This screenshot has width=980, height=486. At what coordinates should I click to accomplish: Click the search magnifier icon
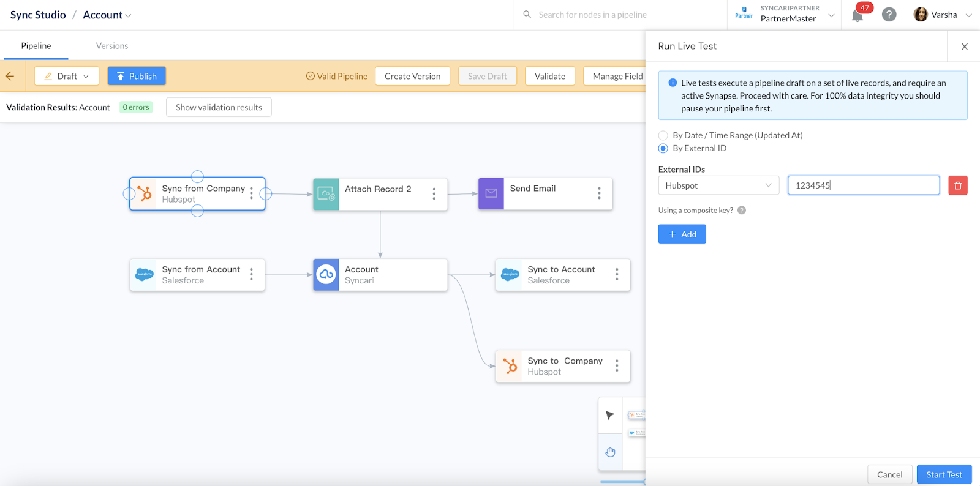coord(527,14)
